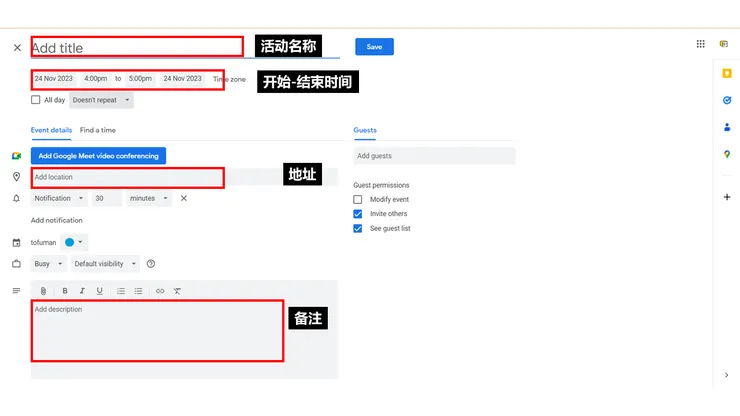Toggle underline formatting in the description toolbar

tap(99, 291)
